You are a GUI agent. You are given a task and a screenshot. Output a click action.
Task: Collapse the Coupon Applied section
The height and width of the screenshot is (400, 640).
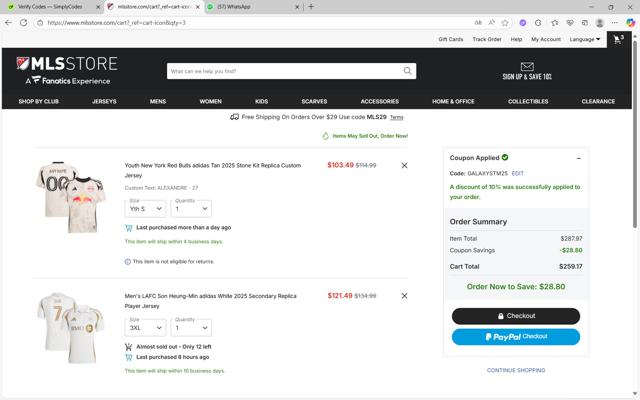click(x=578, y=158)
